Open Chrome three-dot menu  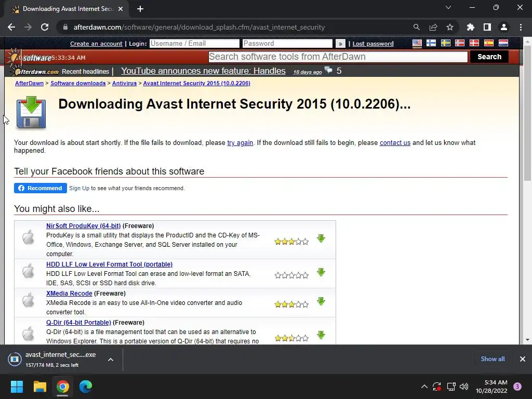click(x=521, y=27)
